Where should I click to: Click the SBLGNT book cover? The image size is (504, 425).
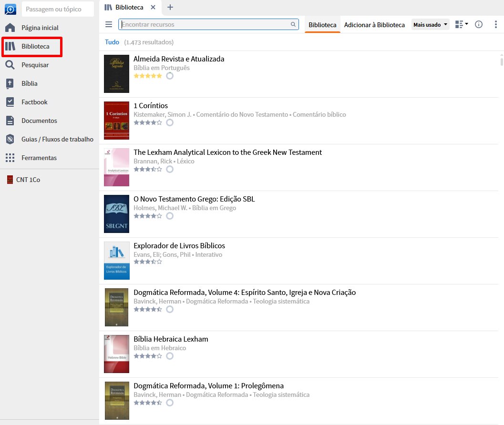(x=117, y=214)
